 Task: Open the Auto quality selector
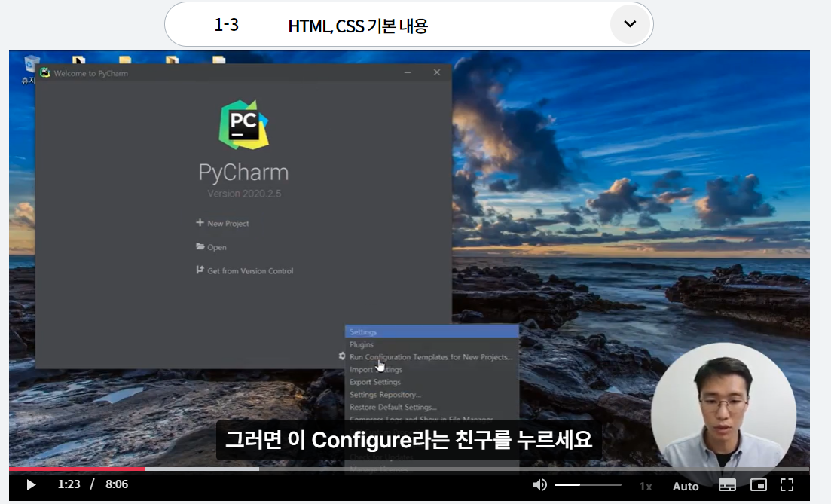[686, 486]
